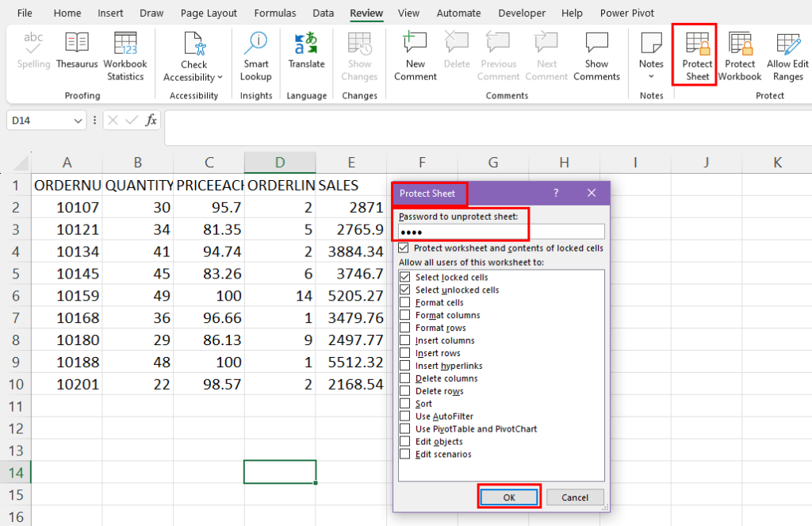This screenshot has width=812, height=526.
Task: Click the formula bar confirm checkmark
Action: click(132, 121)
